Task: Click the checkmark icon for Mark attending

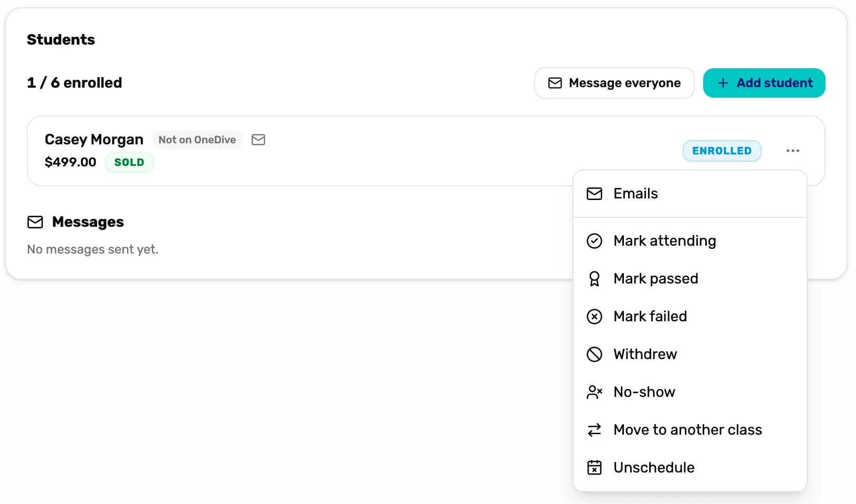Action: pos(594,241)
